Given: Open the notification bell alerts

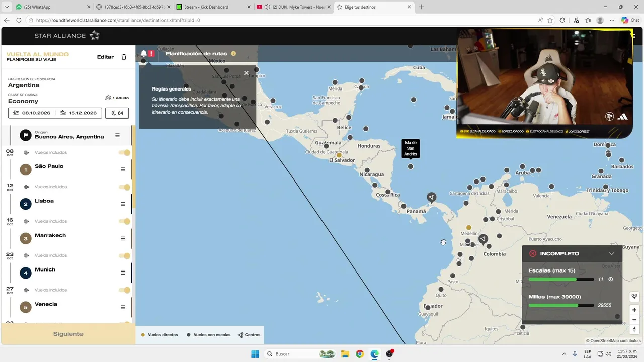Looking at the screenshot, I should [144, 53].
